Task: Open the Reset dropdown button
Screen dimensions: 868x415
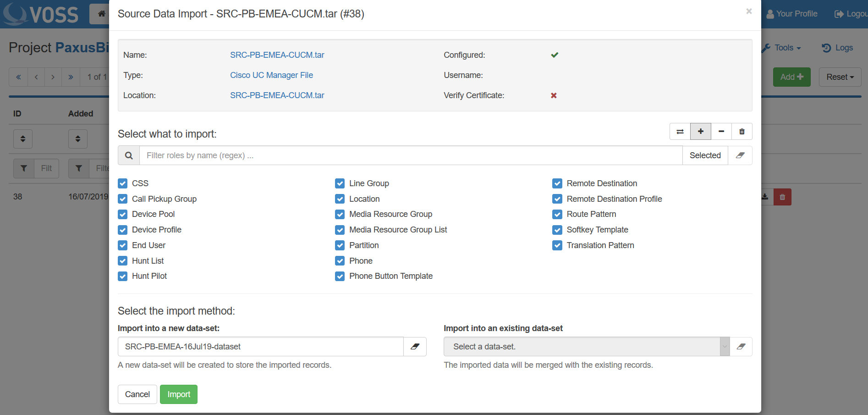Action: (x=840, y=77)
